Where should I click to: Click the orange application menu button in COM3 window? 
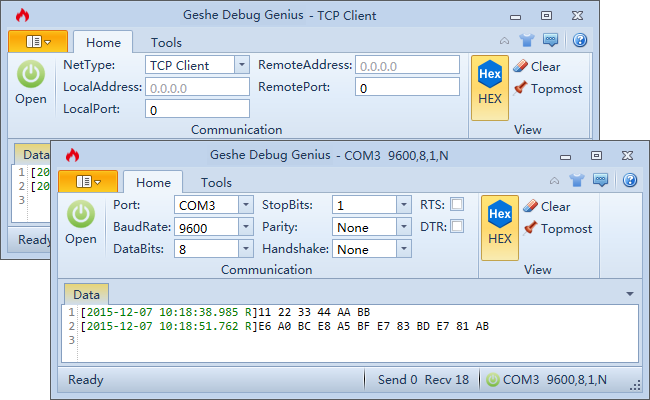click(88, 181)
